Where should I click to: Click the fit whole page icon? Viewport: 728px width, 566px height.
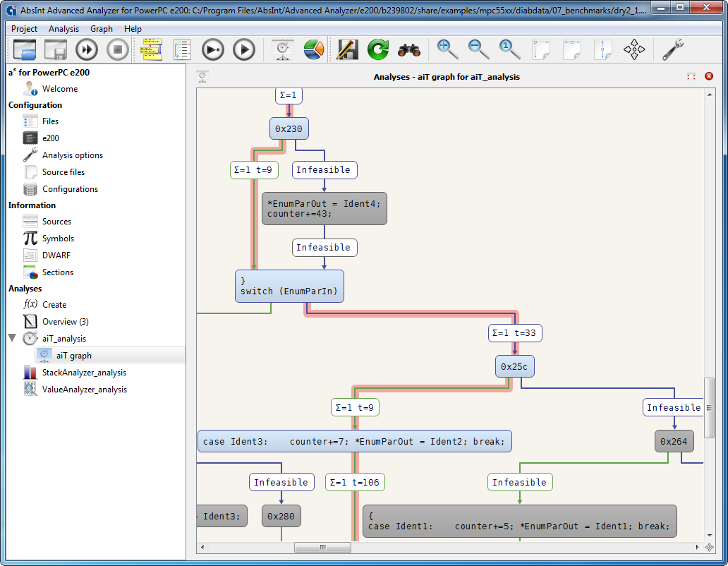click(x=541, y=49)
